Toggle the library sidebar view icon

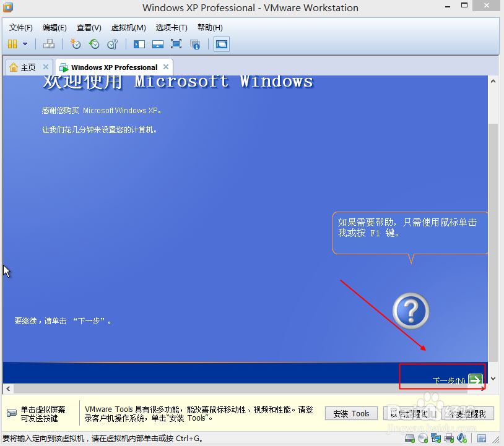click(139, 44)
